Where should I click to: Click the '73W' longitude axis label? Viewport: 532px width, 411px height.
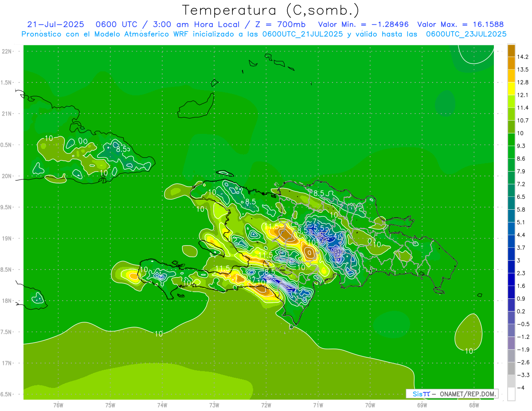(x=214, y=405)
